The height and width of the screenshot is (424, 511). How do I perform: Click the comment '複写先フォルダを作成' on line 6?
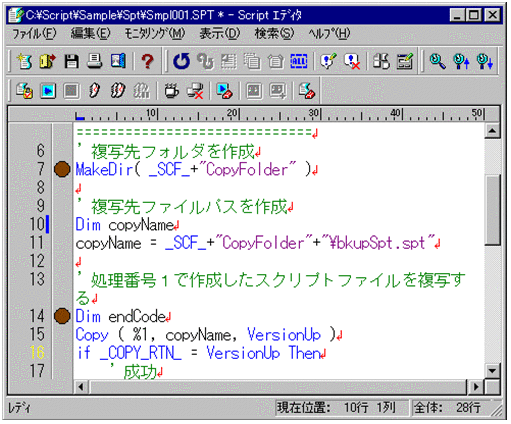tap(173, 151)
